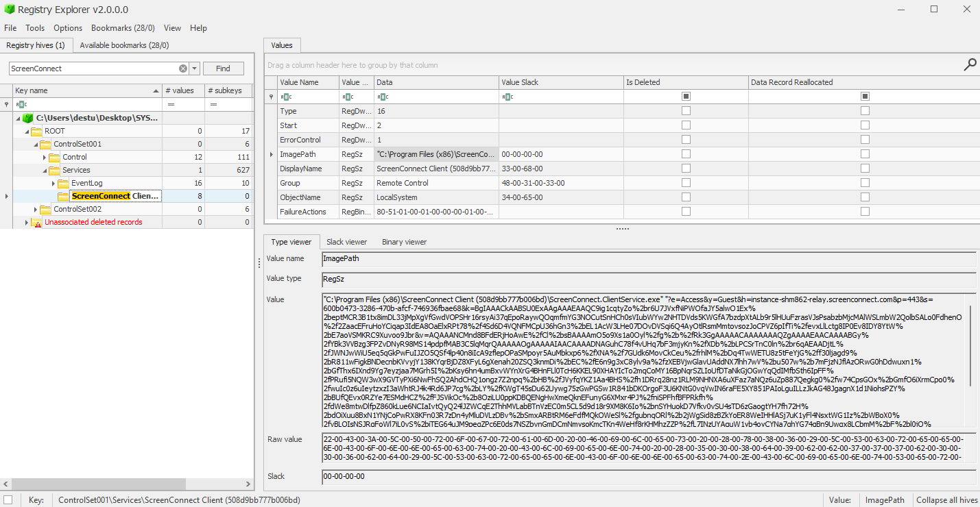Click the Find button

(223, 69)
